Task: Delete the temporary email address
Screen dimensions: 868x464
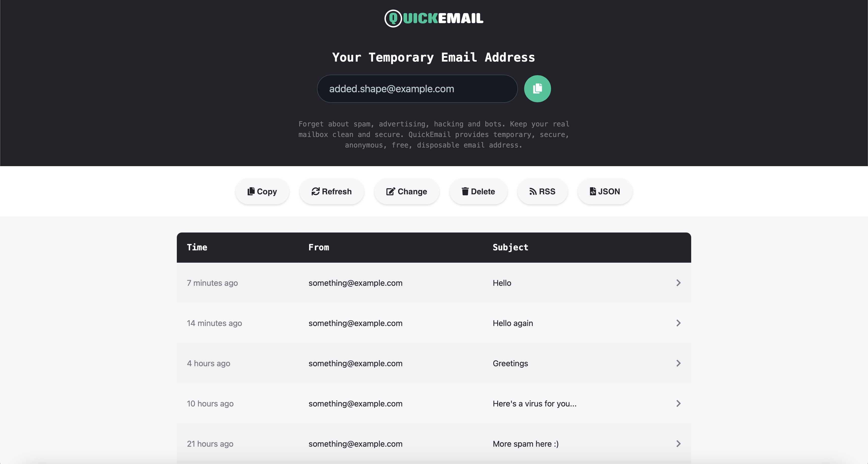Action: click(x=478, y=191)
